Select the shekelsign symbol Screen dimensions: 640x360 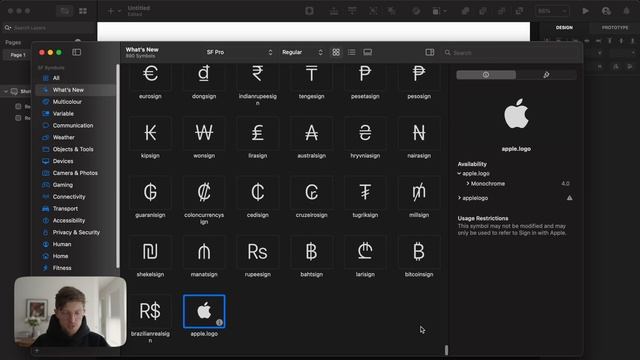pos(150,252)
